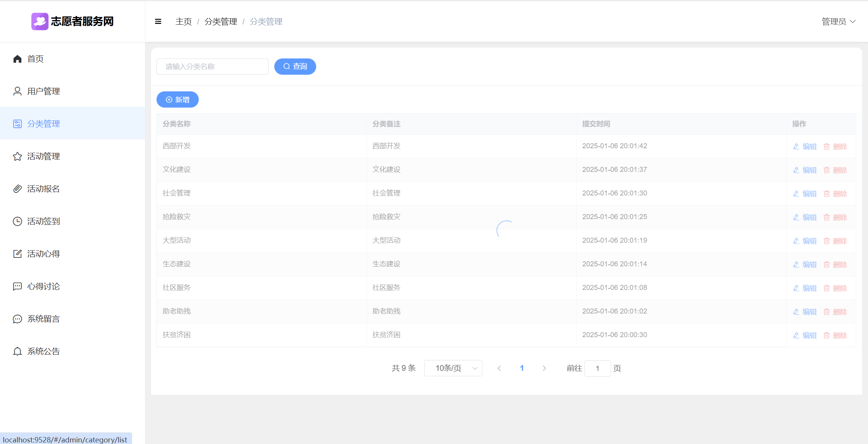Screen dimensions: 868x444
Task: Go to next page arrow
Action: tap(544, 368)
